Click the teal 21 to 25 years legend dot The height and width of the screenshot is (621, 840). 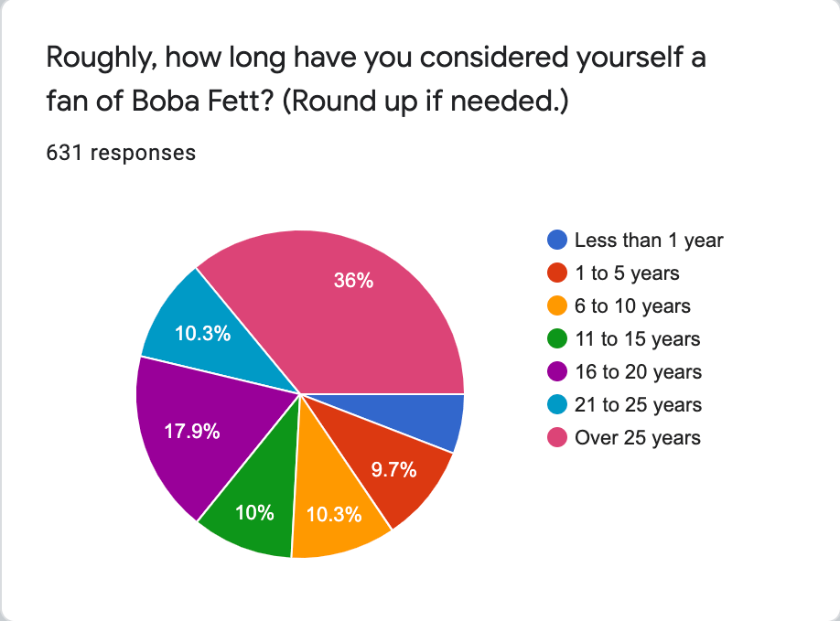click(557, 404)
